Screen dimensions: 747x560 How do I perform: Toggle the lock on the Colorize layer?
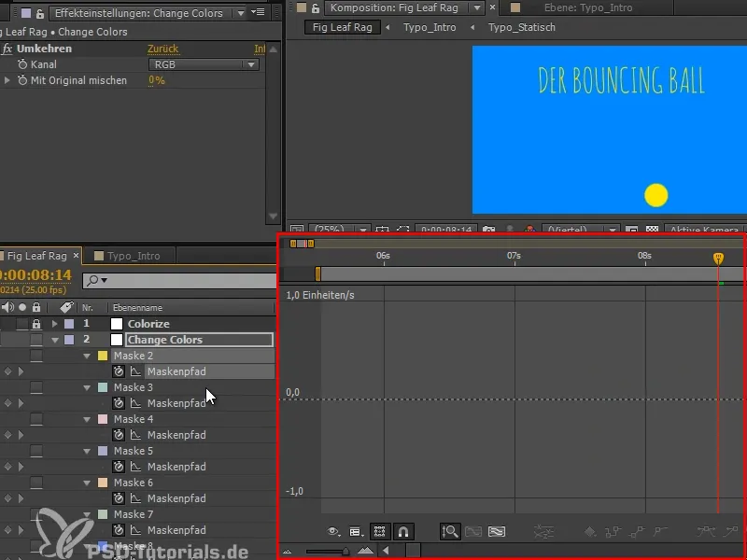click(36, 324)
